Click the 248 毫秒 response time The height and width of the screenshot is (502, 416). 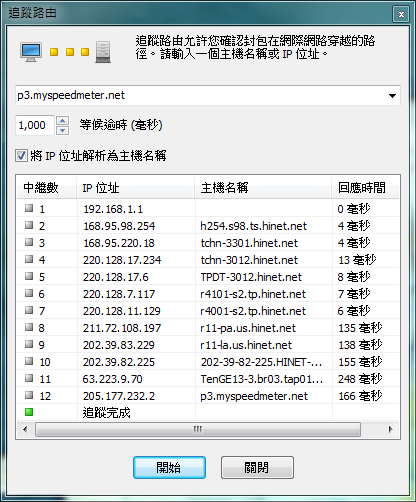click(360, 379)
